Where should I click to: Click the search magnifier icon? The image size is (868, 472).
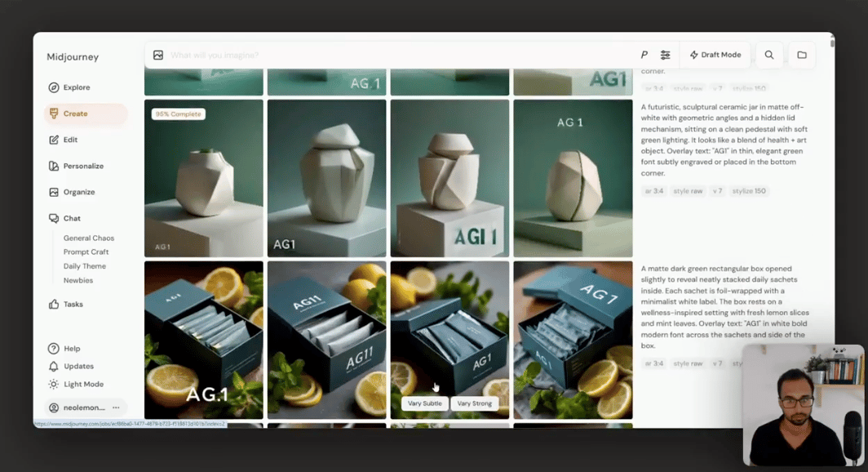[x=769, y=55]
